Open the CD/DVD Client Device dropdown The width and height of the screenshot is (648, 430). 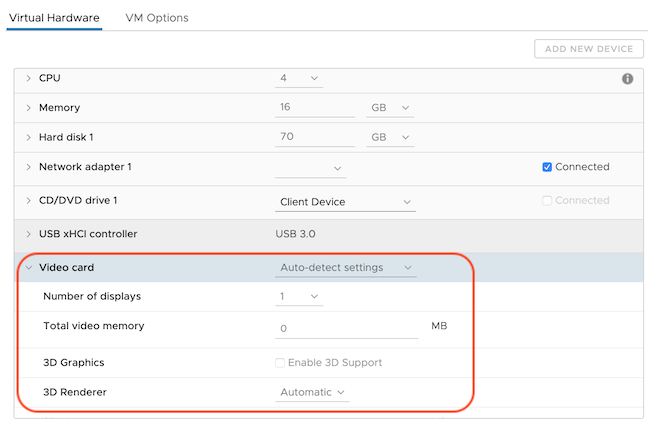[345, 202]
